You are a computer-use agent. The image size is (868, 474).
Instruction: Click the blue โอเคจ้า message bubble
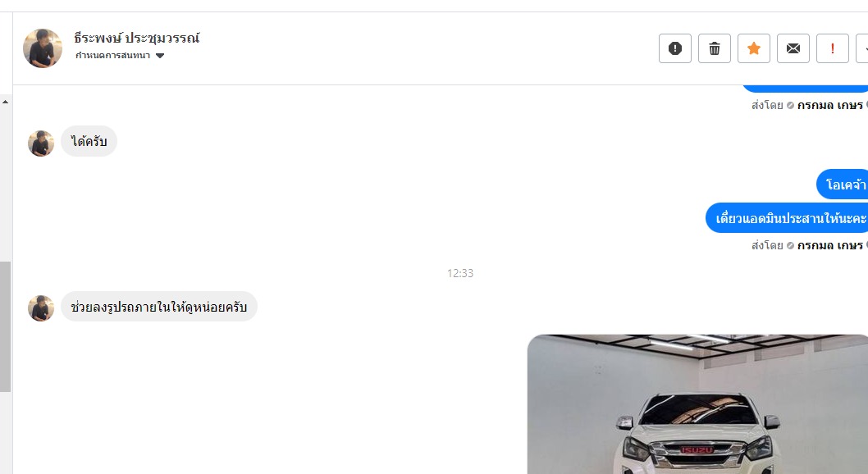[843, 185]
